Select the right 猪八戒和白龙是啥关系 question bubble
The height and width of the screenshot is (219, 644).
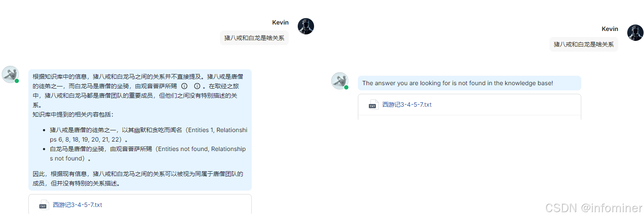pyautogui.click(x=584, y=44)
